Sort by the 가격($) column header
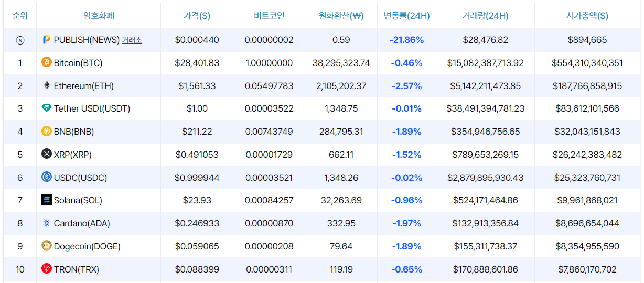644x283 pixels. [197, 15]
